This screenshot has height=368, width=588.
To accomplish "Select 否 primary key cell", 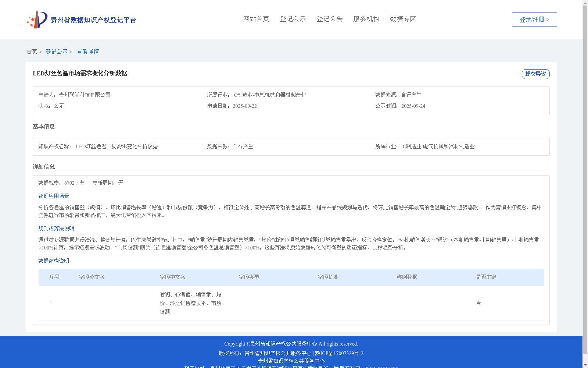I will click(x=478, y=303).
